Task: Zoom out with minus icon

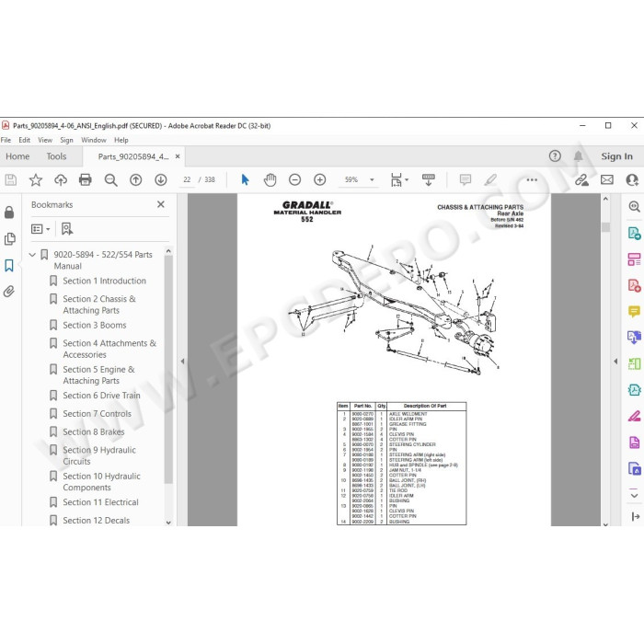Action: click(295, 180)
